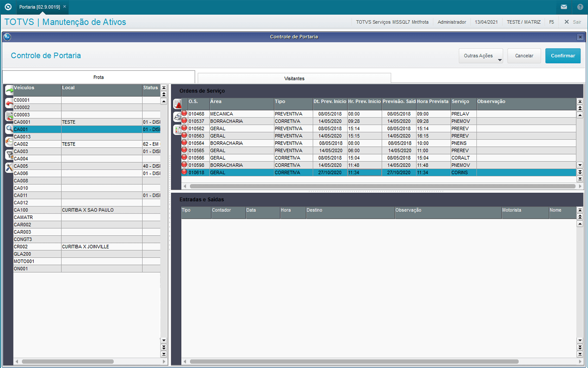The image size is (588, 368).
Task: Click the wrench and screwdriver tools icon
Action: coord(9,168)
